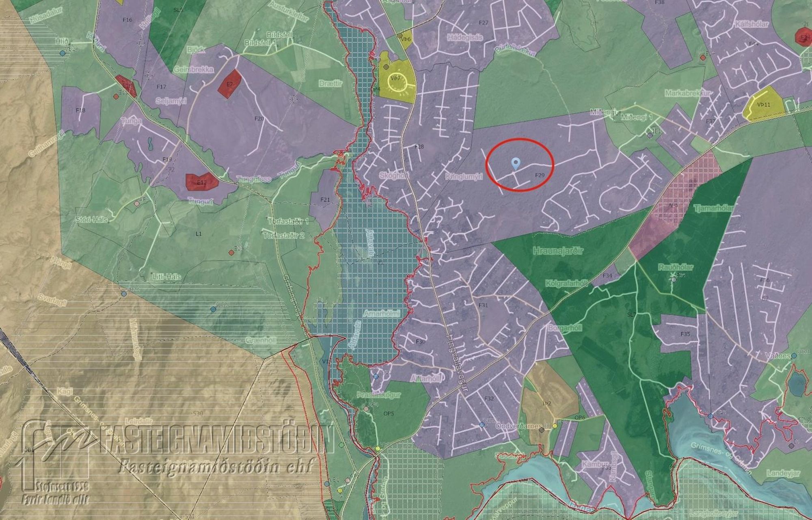This screenshot has width=812, height=520.
Task: Click the OP5 green zone label
Action: click(389, 414)
